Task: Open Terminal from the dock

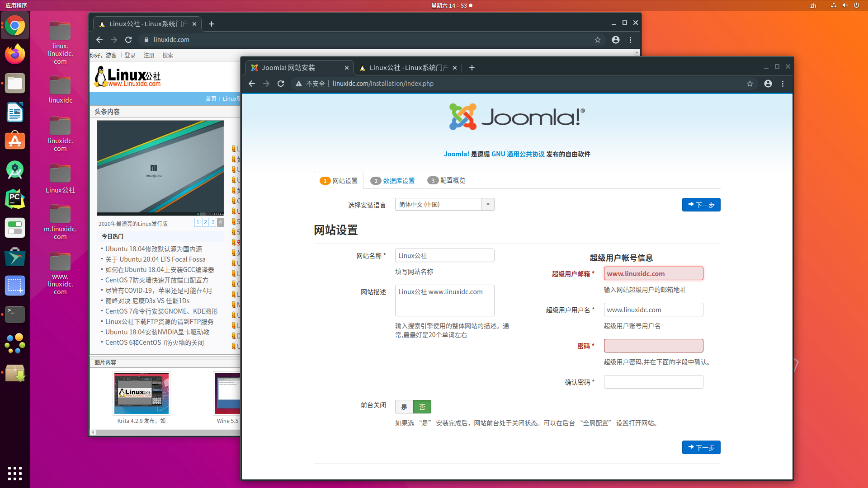Action: pos(15,314)
